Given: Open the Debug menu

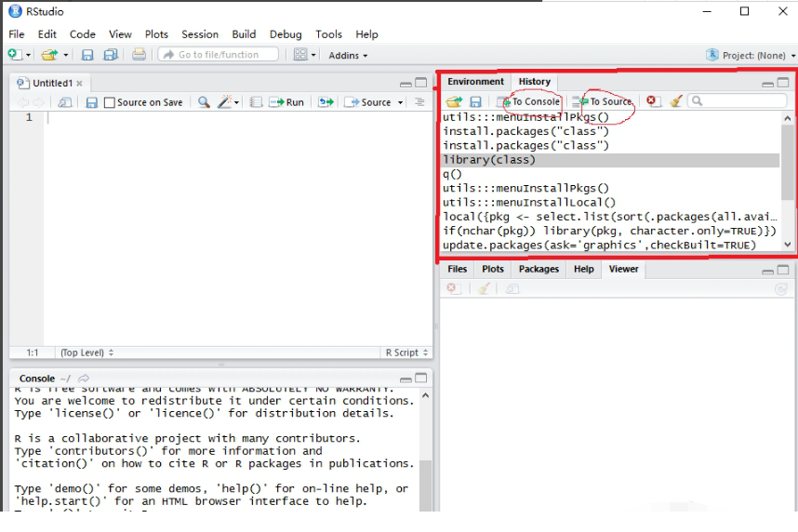Looking at the screenshot, I should point(286,34).
